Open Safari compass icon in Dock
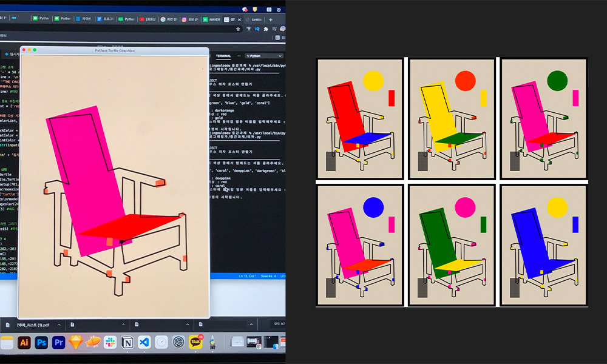The width and height of the screenshot is (607, 364). [x=161, y=342]
